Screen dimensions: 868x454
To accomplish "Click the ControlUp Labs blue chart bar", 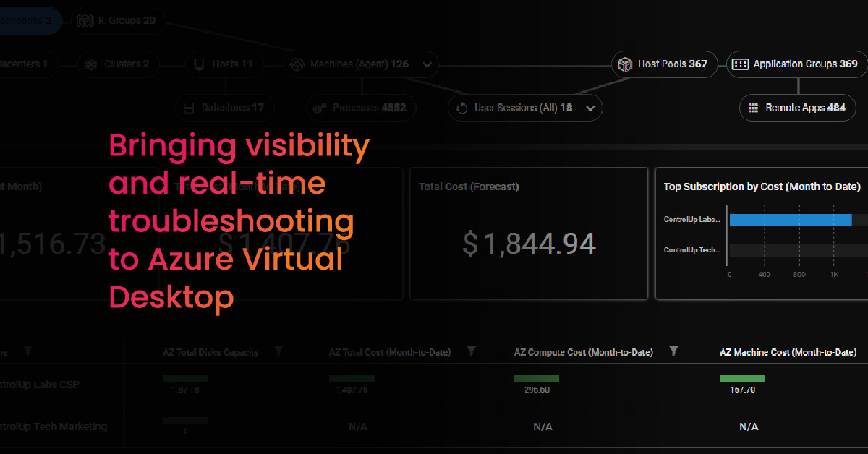I will pyautogui.click(x=790, y=220).
